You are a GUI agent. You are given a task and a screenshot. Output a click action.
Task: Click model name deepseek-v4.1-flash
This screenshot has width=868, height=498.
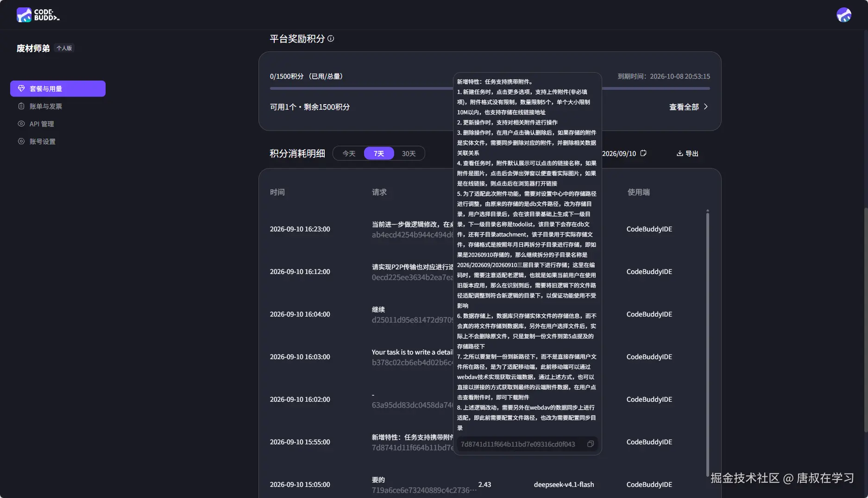[564, 485]
